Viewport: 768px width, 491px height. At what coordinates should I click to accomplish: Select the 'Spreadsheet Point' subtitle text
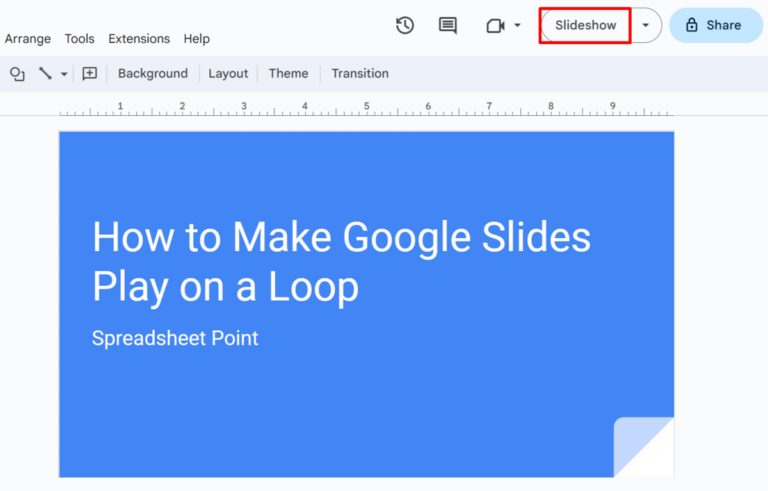[x=175, y=338]
